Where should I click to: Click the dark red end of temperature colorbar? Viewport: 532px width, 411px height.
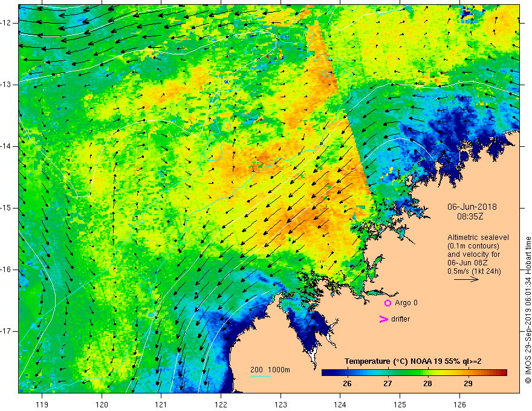click(504, 373)
